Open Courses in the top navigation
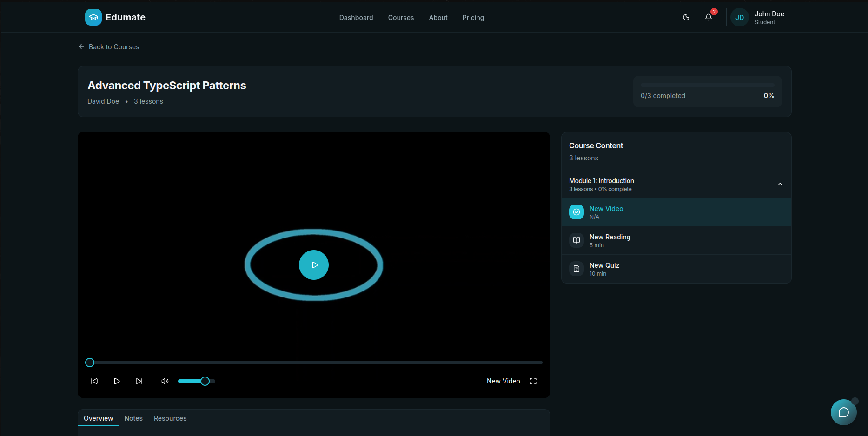868x436 pixels. [401, 18]
